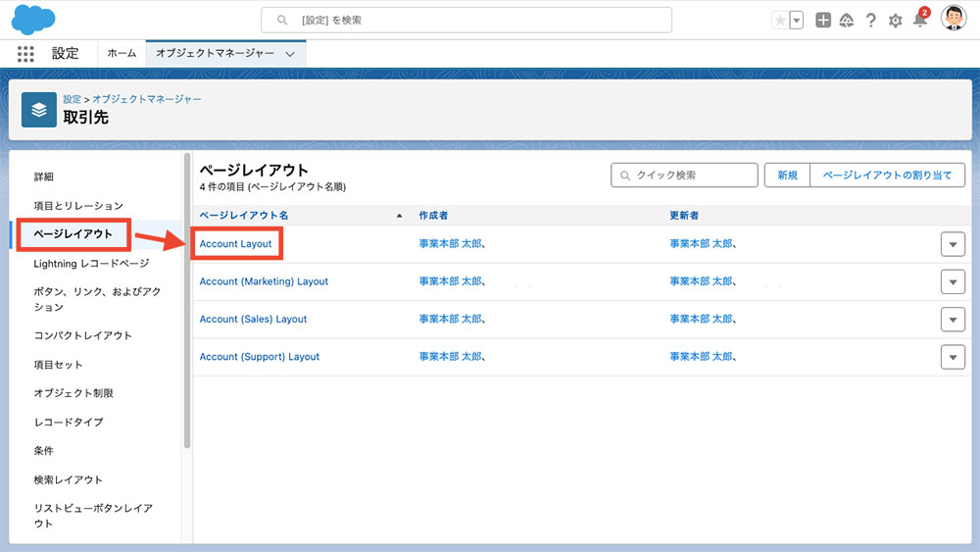Switch to the ホーム tab
Screen dimensions: 980x552
point(122,53)
